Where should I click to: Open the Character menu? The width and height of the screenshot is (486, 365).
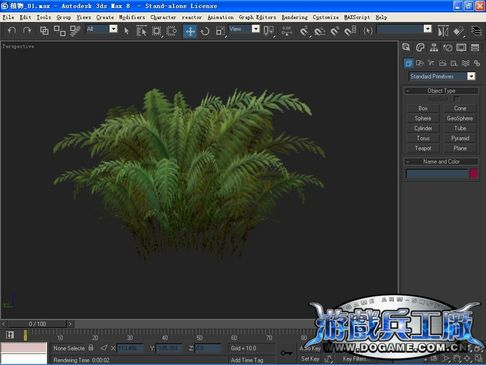click(163, 17)
